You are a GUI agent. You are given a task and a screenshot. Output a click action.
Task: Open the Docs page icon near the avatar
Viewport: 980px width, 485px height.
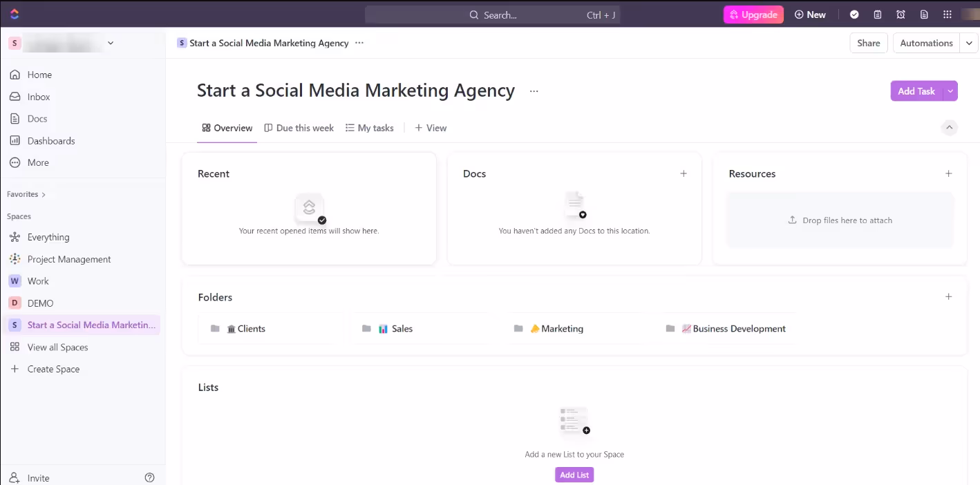[x=924, y=14]
